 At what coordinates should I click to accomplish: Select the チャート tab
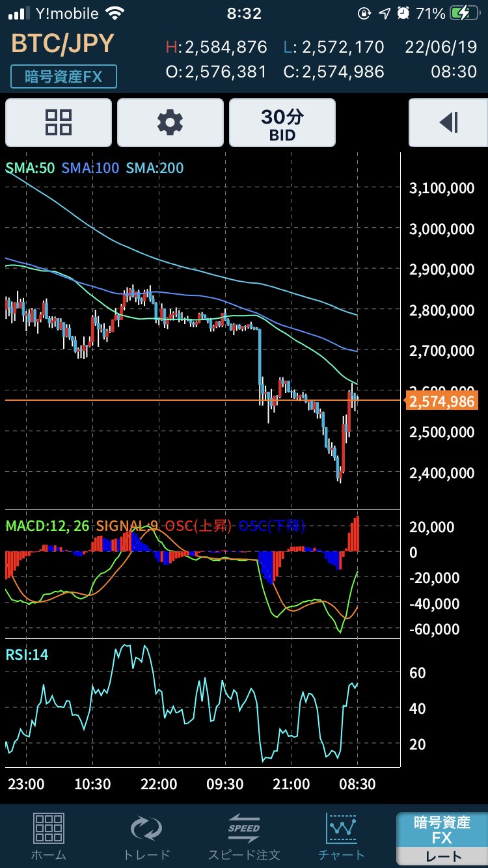tap(342, 836)
